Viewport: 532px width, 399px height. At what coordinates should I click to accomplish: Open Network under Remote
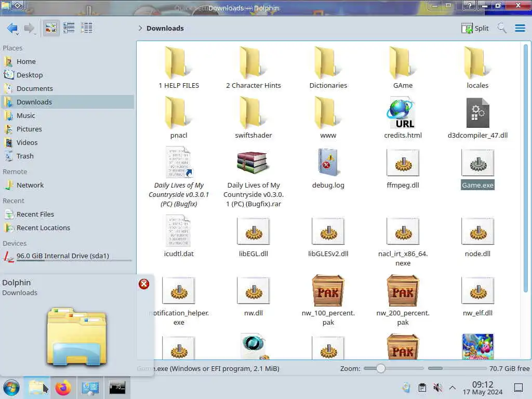coord(68,185)
